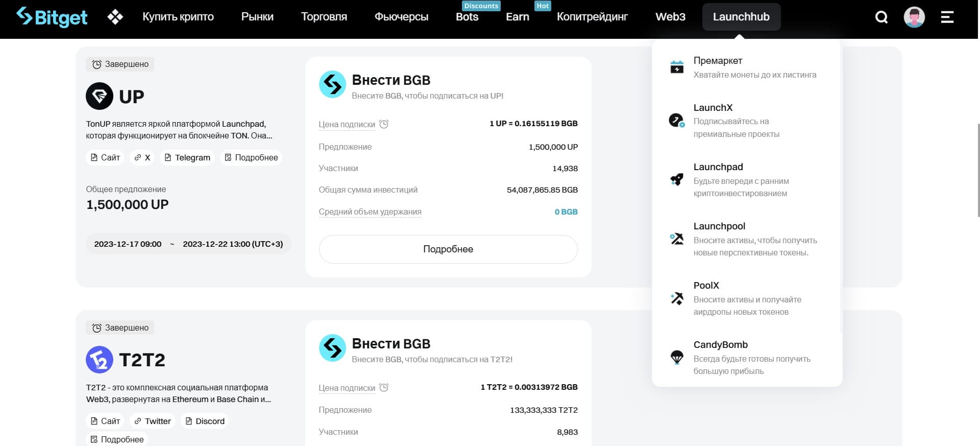980x446 pixels.
Task: Open the Earn menu
Action: [518, 17]
